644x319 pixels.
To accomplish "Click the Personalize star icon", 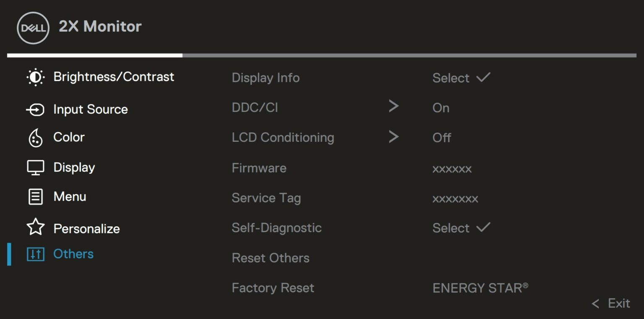I will click(35, 228).
